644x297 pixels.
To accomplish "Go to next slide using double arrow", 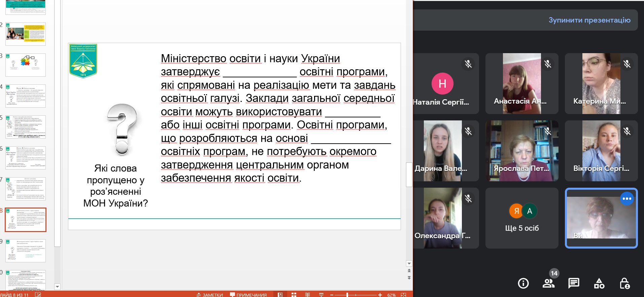I will click(x=409, y=278).
